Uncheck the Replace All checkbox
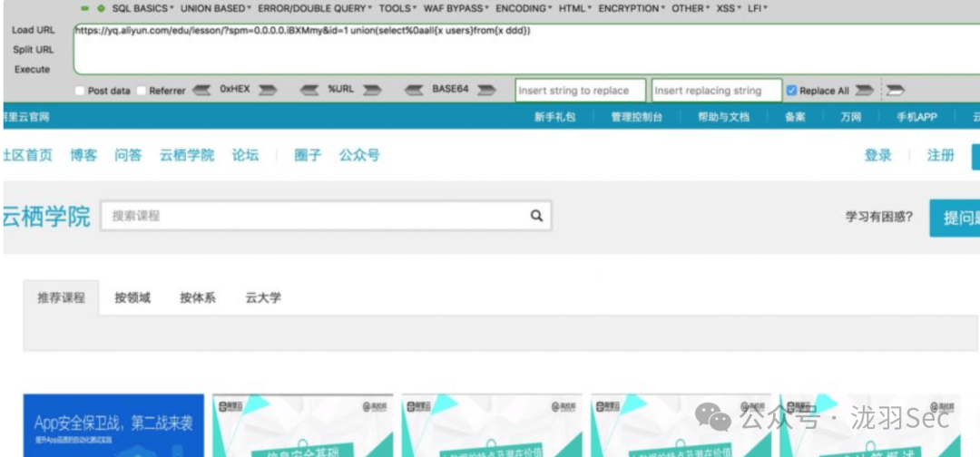This screenshot has width=980, height=457. pyautogui.click(x=791, y=91)
